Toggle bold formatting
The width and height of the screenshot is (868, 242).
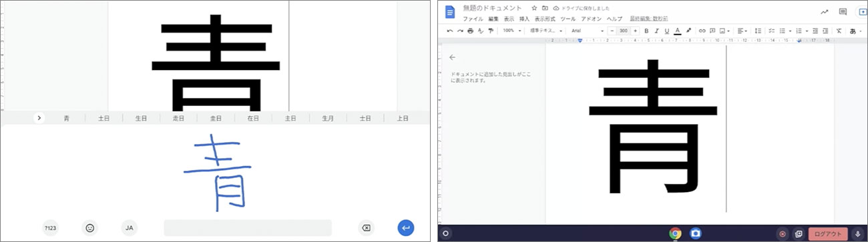[646, 31]
